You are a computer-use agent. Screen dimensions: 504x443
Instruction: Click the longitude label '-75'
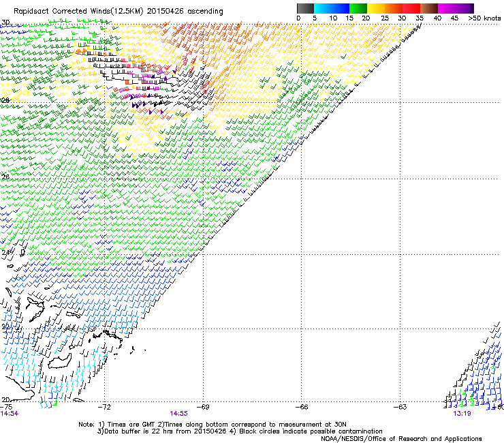tap(6, 407)
